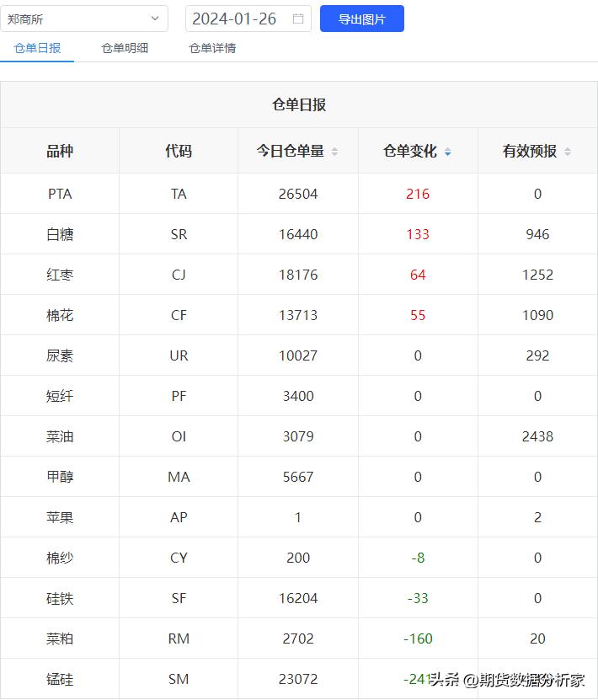
Task: Select the 尿素 row name cell
Action: pos(60,355)
